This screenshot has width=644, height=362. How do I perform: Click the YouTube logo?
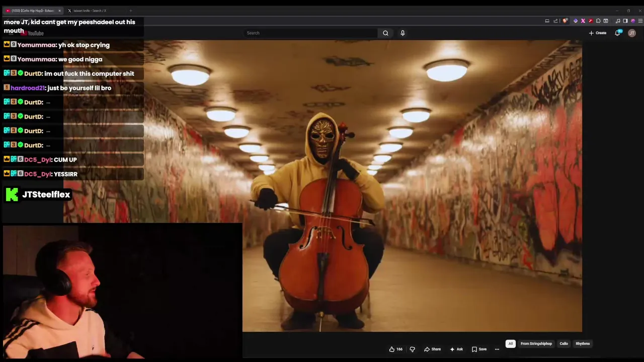32,33
